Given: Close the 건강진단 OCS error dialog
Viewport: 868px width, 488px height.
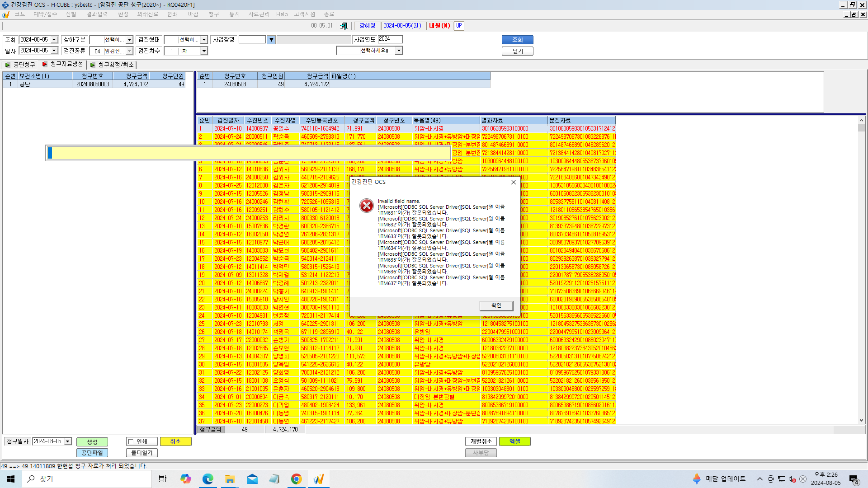Looking at the screenshot, I should [513, 182].
